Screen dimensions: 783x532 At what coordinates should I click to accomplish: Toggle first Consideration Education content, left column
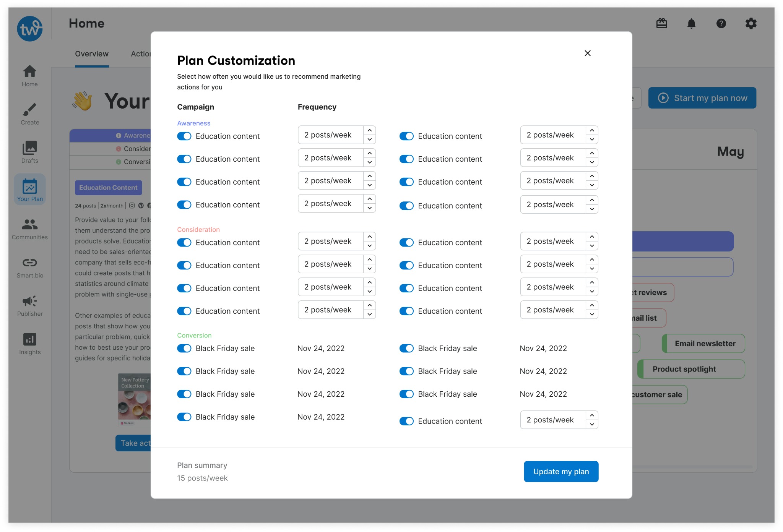184,242
